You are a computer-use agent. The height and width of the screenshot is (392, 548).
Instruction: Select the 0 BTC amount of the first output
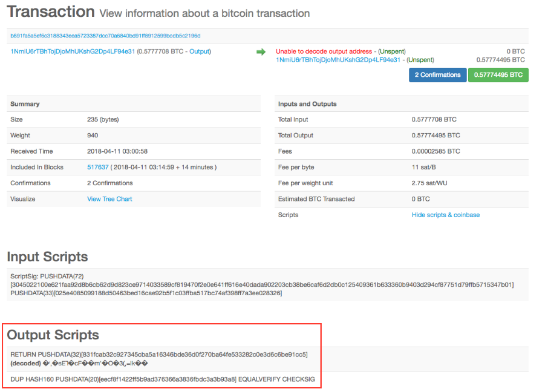(515, 51)
